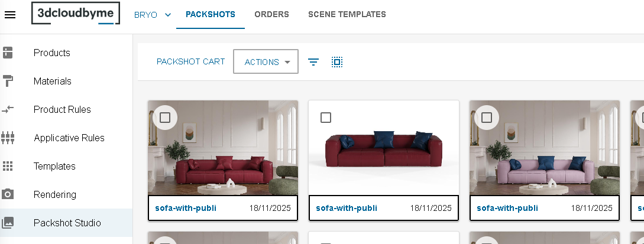Tick checkbox on pink sofa packshot
The width and height of the screenshot is (644, 244).
(487, 118)
